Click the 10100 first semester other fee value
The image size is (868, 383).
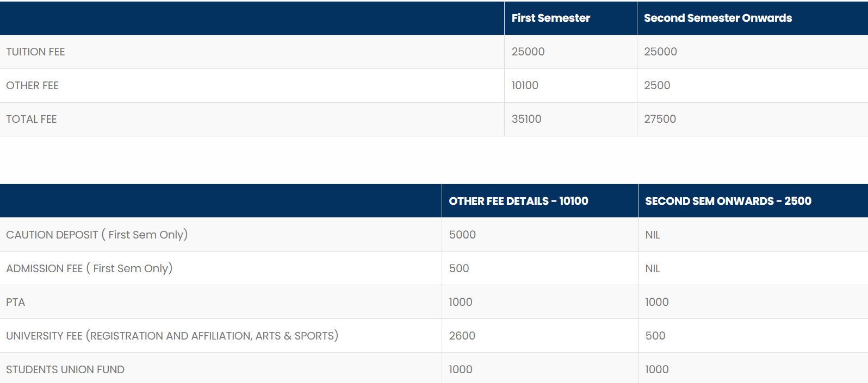click(x=525, y=85)
